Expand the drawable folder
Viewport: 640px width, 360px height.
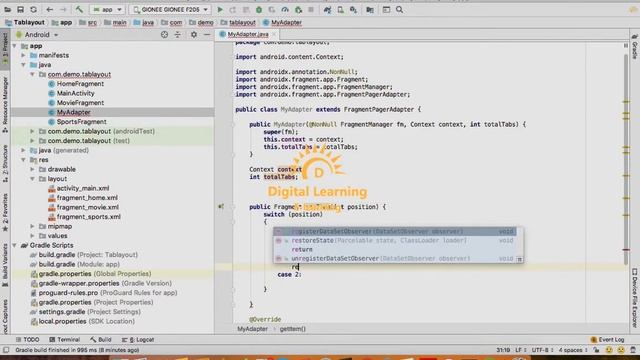click(32, 169)
